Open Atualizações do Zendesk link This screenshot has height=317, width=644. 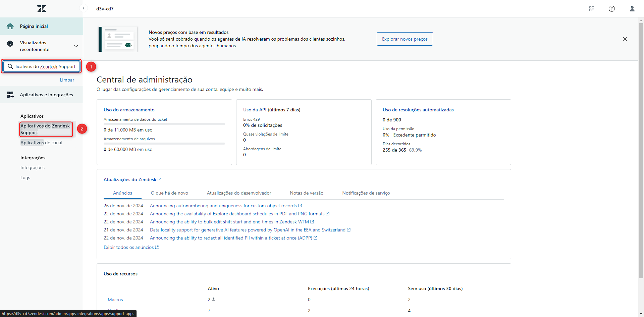132,179
